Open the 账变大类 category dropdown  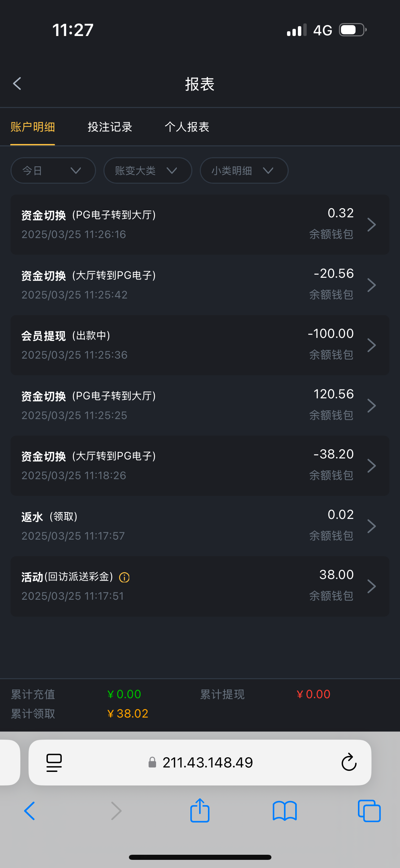pyautogui.click(x=148, y=170)
